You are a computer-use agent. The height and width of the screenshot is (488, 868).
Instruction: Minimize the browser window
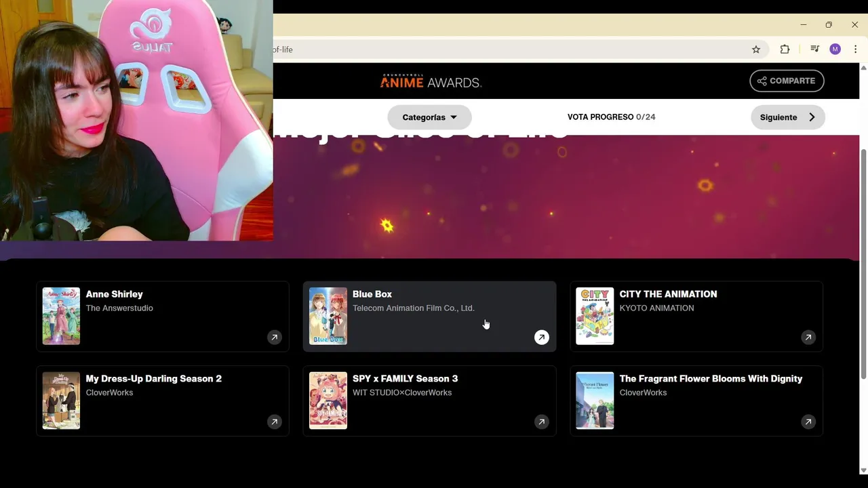(803, 25)
